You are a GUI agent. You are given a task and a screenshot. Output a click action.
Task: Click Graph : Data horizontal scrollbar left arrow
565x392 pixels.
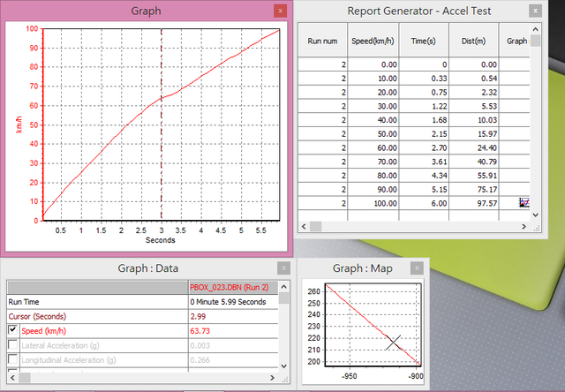12,378
